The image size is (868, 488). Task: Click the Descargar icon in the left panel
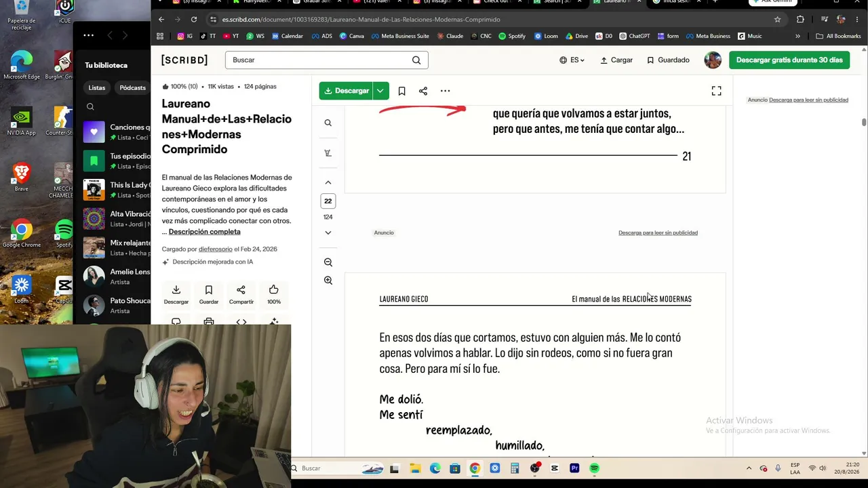coord(176,295)
